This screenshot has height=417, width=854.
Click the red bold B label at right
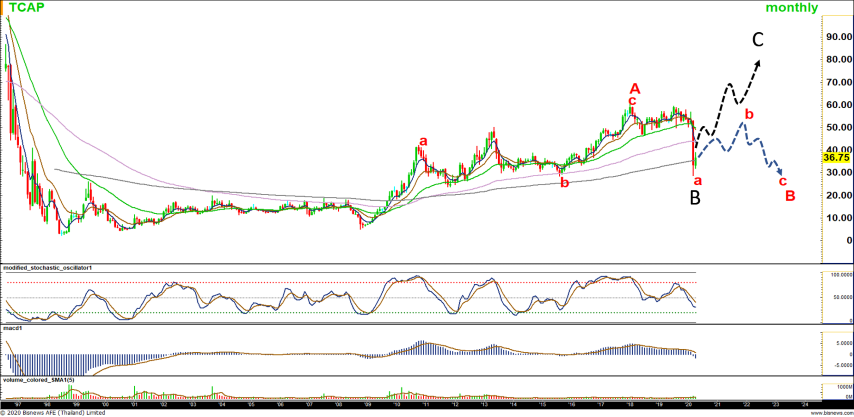pyautogui.click(x=790, y=195)
